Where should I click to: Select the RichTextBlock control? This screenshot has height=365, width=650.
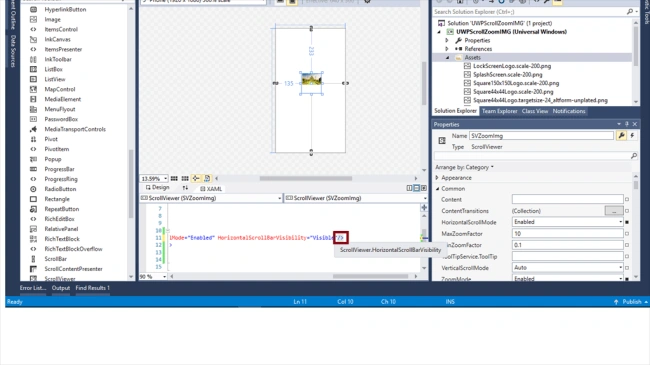pos(62,239)
